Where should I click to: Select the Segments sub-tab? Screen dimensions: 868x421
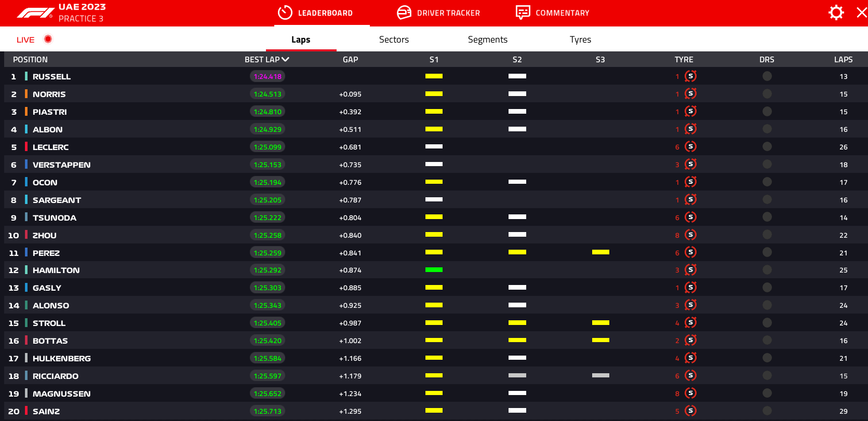pyautogui.click(x=488, y=39)
